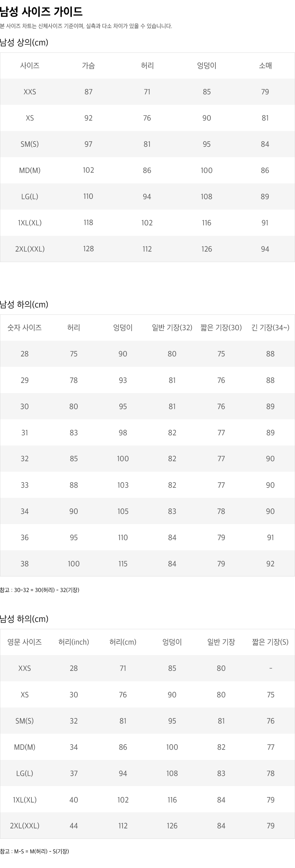
Task: Click the 짧은 기장(S) column header
Action: coord(270,642)
